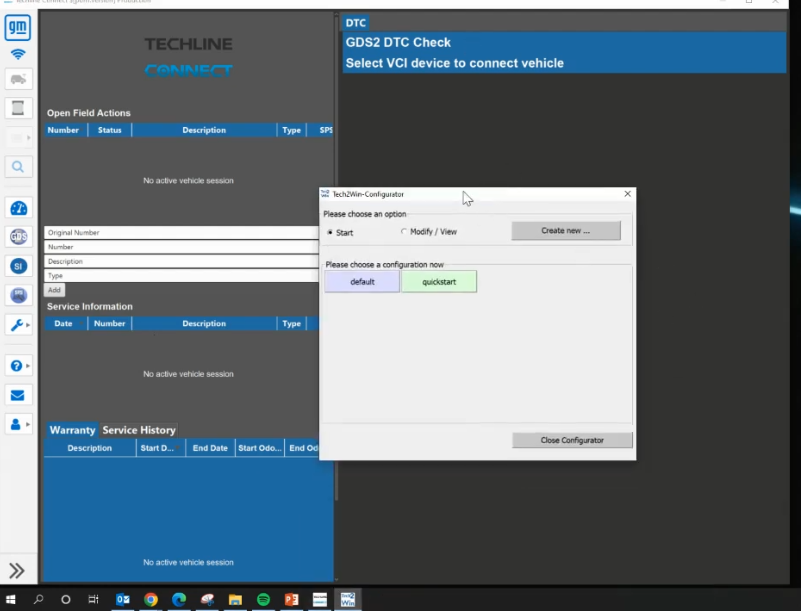801x613 pixels.
Task: Expand the user profile submenu arrow
Action: click(x=28, y=424)
